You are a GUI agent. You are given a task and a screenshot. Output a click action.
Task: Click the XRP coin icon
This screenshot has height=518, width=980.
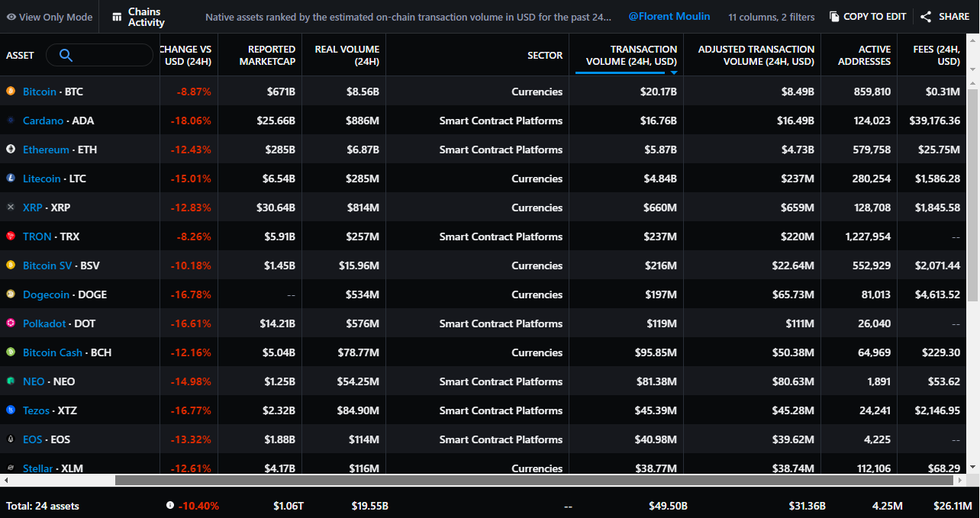click(11, 208)
